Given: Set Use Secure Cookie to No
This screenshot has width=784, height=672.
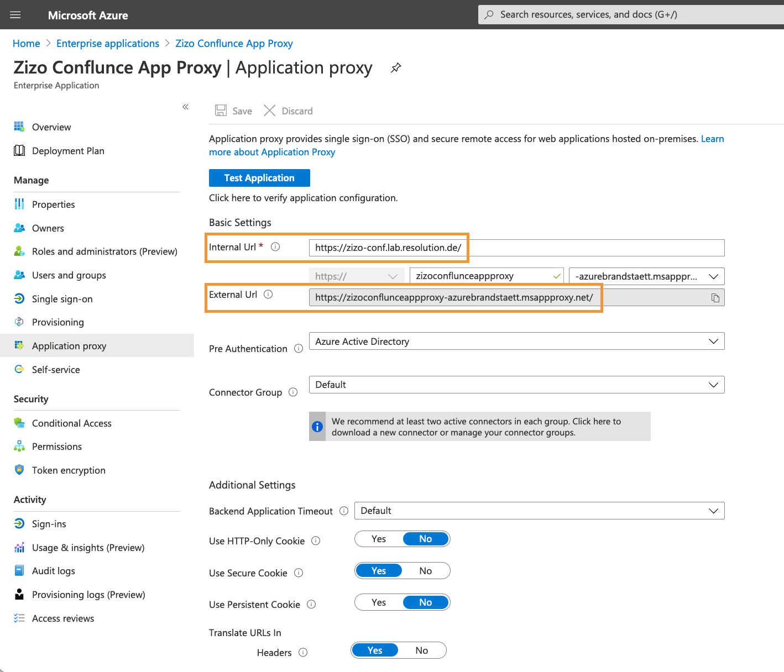Looking at the screenshot, I should 426,571.
